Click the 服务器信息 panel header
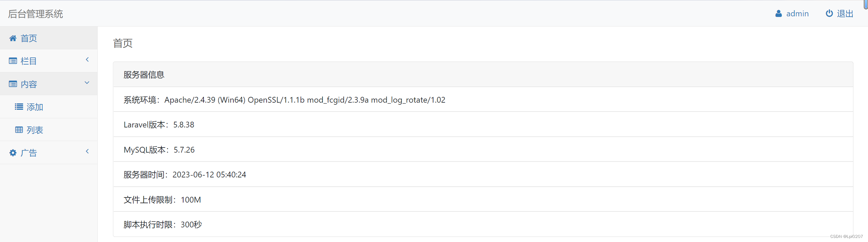868x242 pixels. [483, 74]
